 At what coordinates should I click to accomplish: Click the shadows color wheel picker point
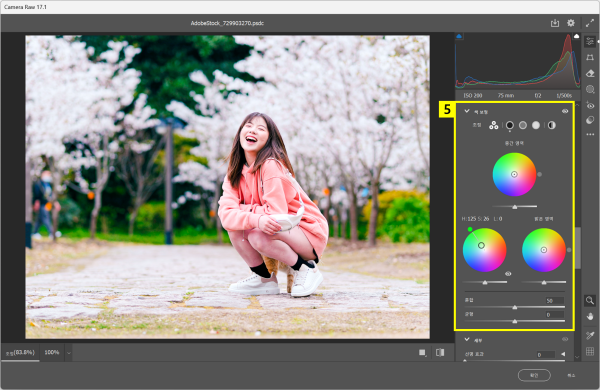(x=481, y=245)
